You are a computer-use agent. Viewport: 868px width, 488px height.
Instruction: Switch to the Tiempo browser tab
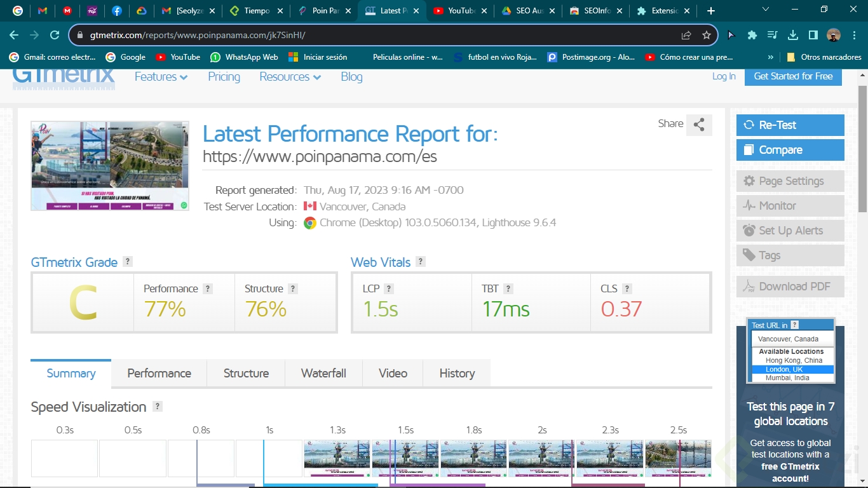tap(256, 11)
